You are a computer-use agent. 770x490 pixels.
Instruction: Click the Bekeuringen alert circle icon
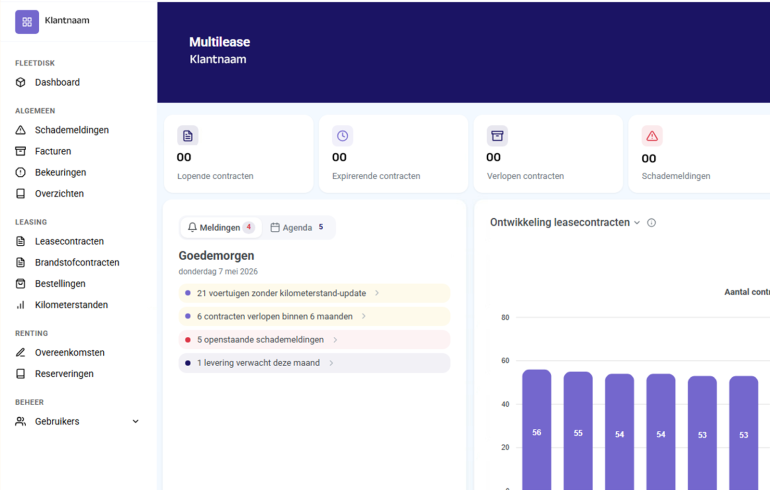[21, 172]
